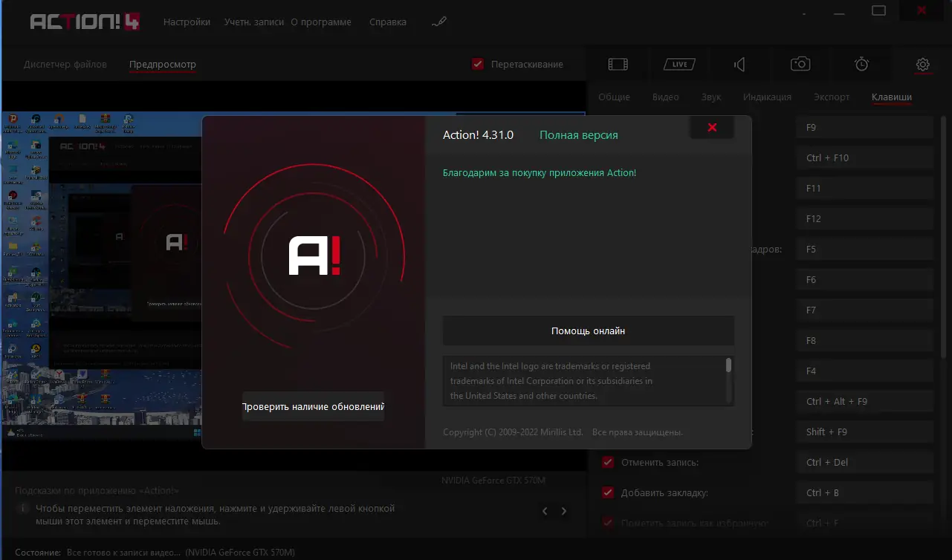
Task: Open the settings gear icon
Action: coord(922,65)
